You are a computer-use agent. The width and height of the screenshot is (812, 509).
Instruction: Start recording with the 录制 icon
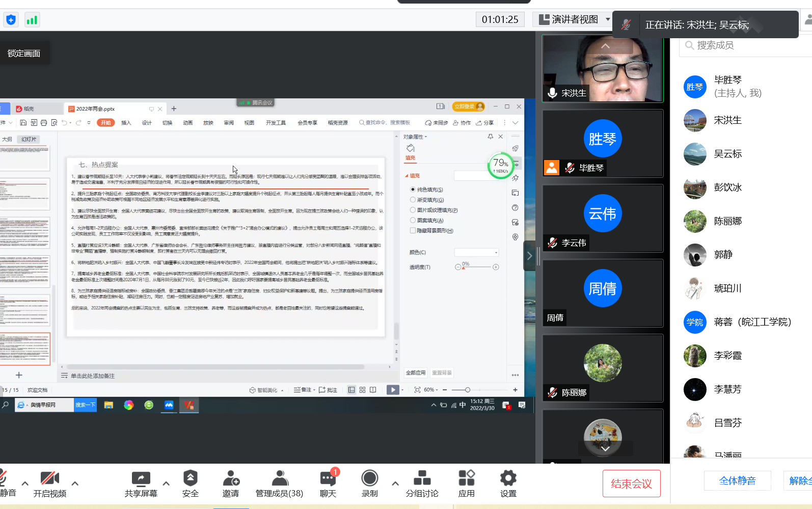click(369, 479)
